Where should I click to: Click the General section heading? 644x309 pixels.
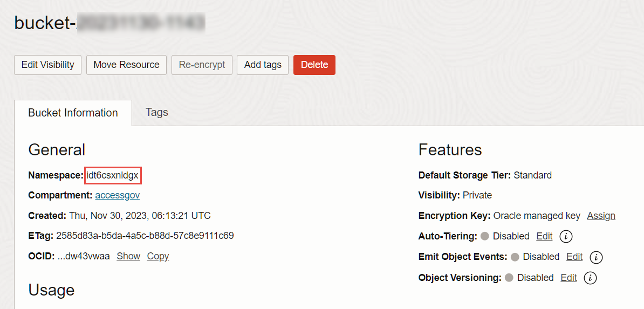(57, 150)
